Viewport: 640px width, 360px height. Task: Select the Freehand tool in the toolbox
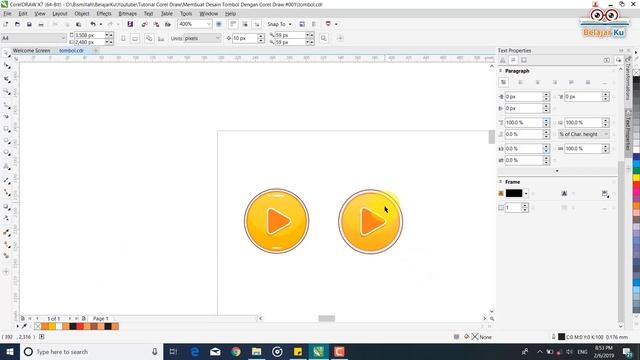pyautogui.click(x=6, y=105)
